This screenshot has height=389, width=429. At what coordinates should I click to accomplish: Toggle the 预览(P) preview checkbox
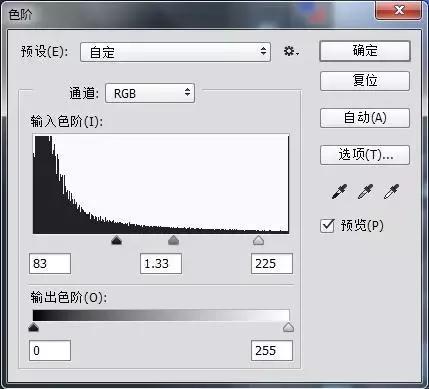327,226
